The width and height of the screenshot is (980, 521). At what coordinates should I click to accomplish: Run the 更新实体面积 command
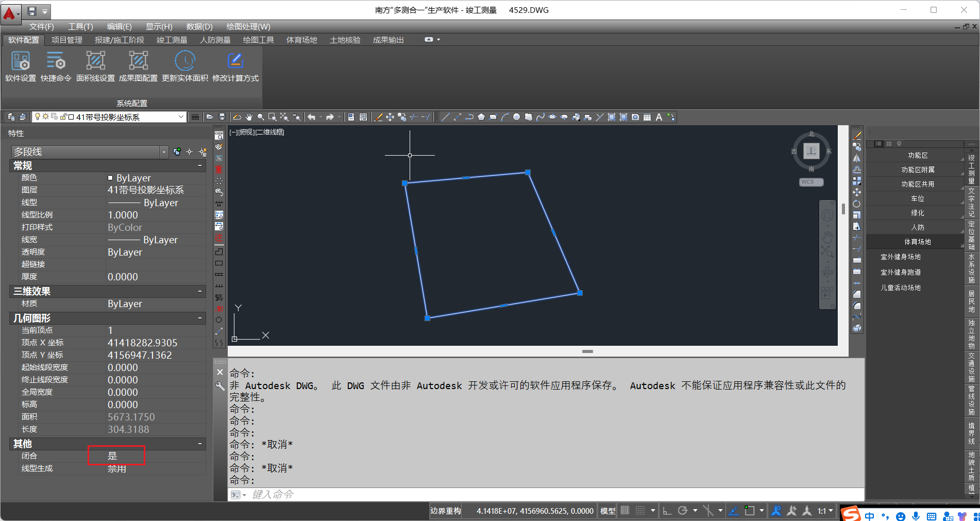[185, 67]
